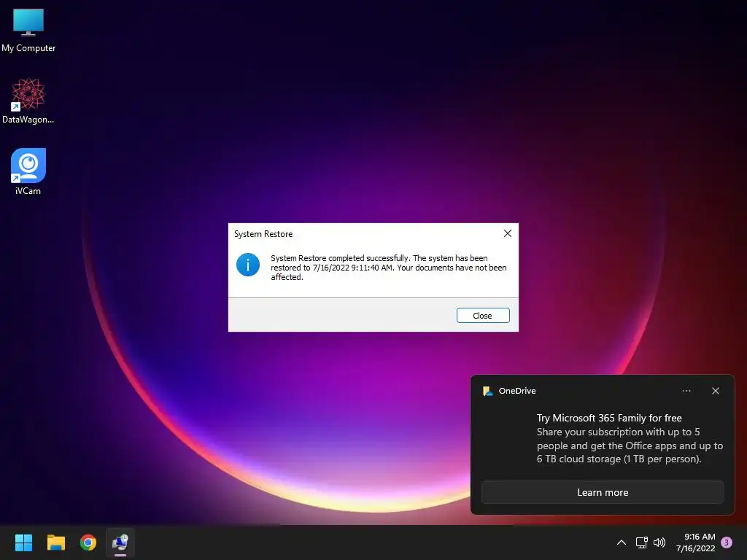Image resolution: width=747 pixels, height=560 pixels.
Task: Open volume control tray icon
Action: tap(659, 542)
